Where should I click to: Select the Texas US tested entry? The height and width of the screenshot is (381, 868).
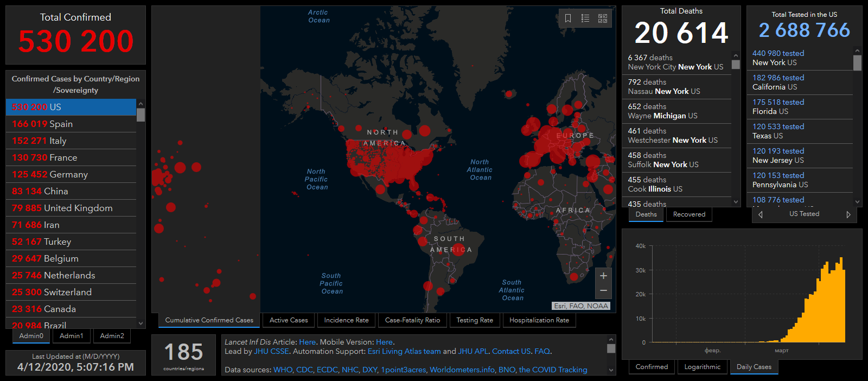pyautogui.click(x=800, y=131)
